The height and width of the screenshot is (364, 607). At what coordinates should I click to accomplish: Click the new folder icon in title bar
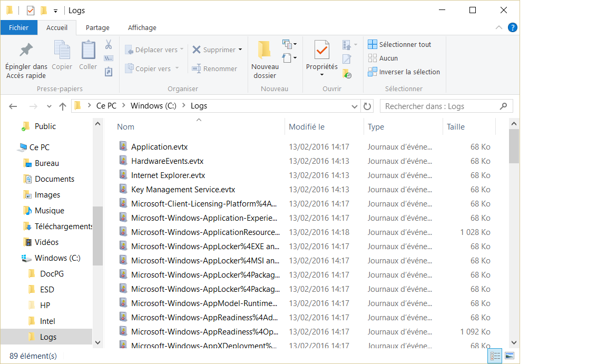pyautogui.click(x=43, y=10)
